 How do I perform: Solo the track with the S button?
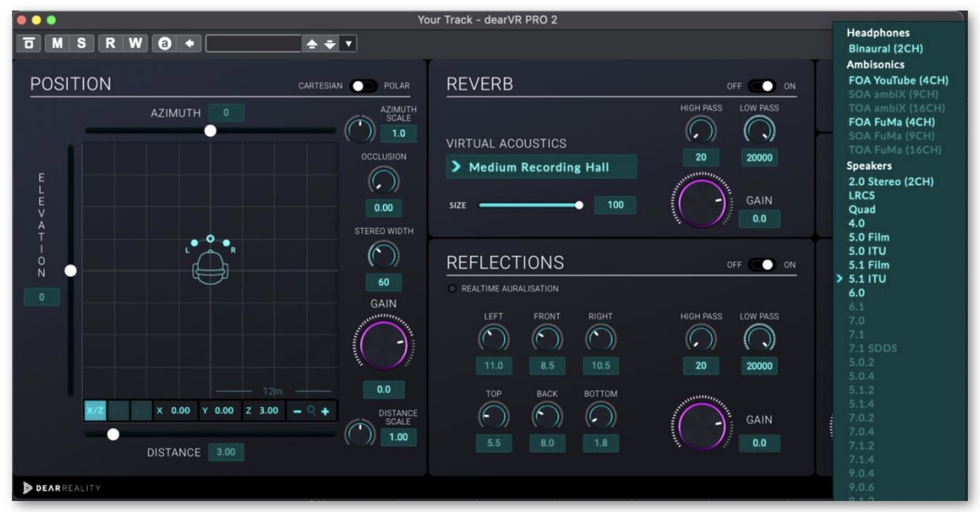tap(81, 43)
